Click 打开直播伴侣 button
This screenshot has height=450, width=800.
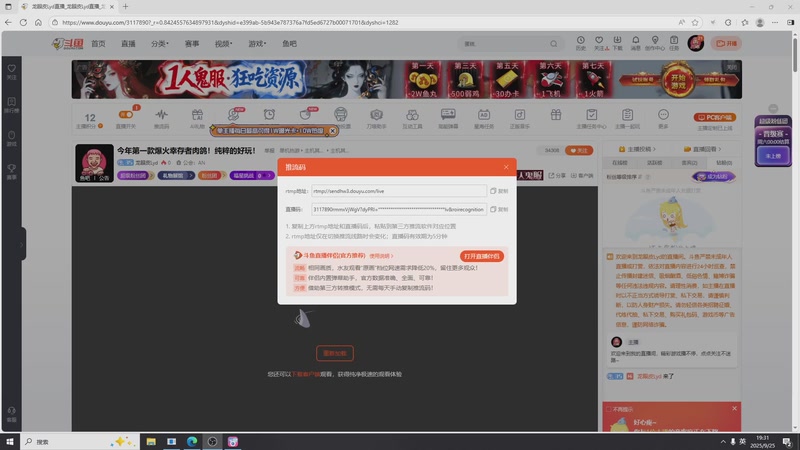482,256
